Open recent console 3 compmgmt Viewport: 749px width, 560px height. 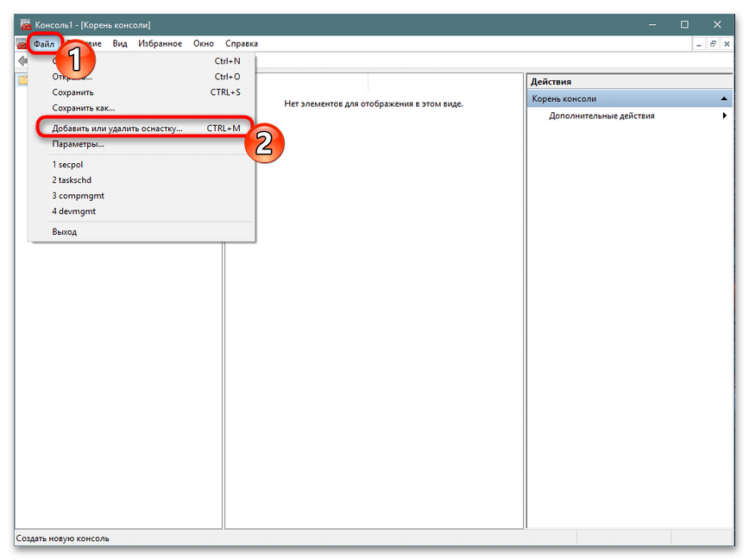pyautogui.click(x=78, y=196)
